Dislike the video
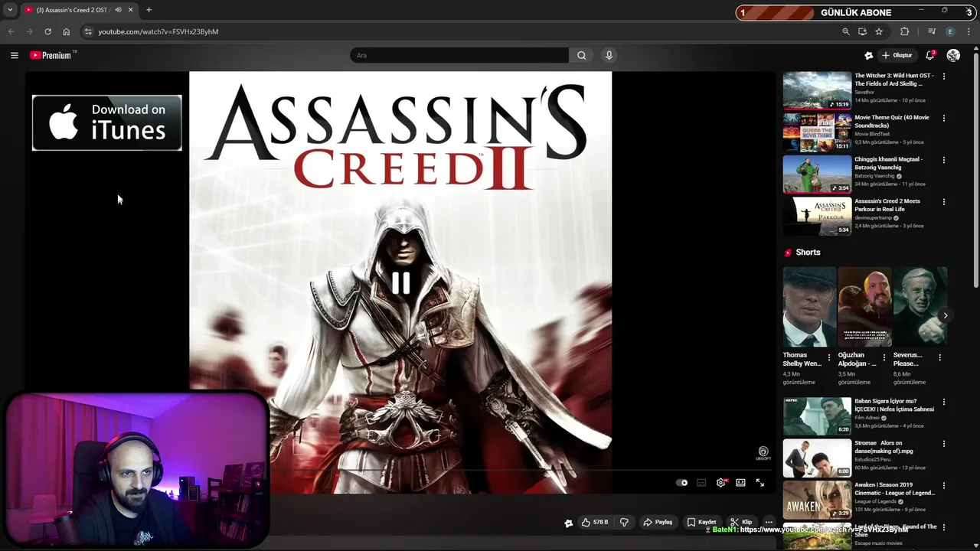 click(624, 522)
